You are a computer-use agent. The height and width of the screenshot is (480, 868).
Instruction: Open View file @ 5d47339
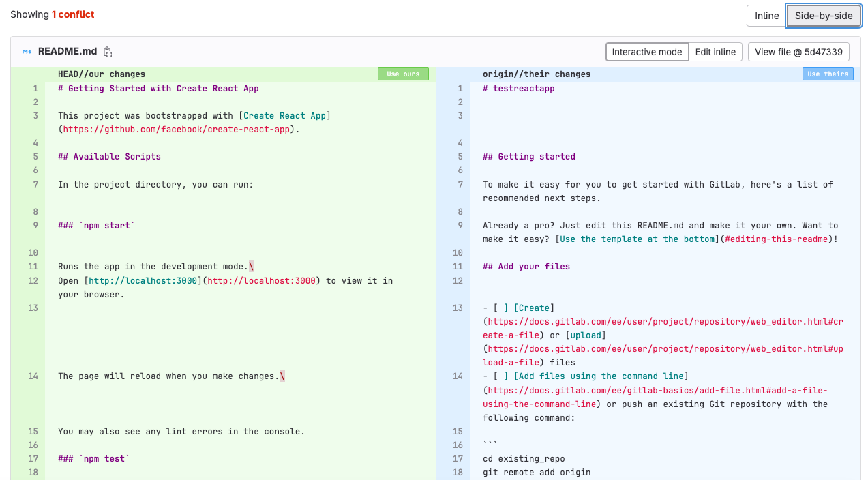coord(798,52)
